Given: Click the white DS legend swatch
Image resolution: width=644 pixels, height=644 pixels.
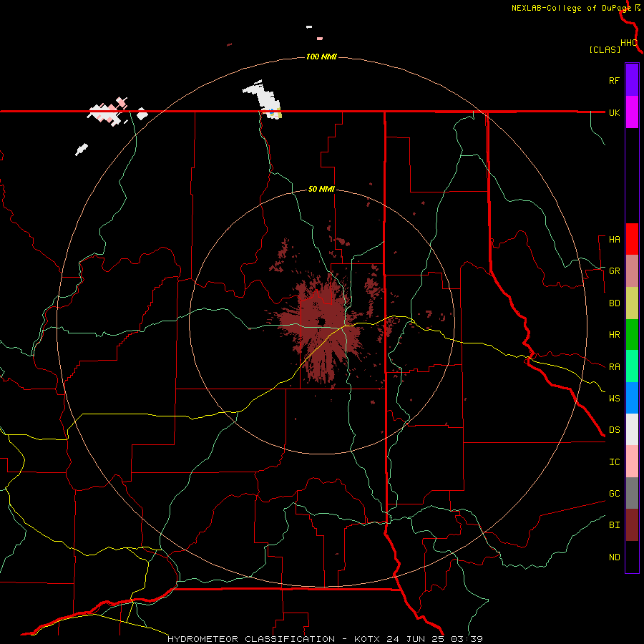Looking at the screenshot, I should [x=632, y=429].
